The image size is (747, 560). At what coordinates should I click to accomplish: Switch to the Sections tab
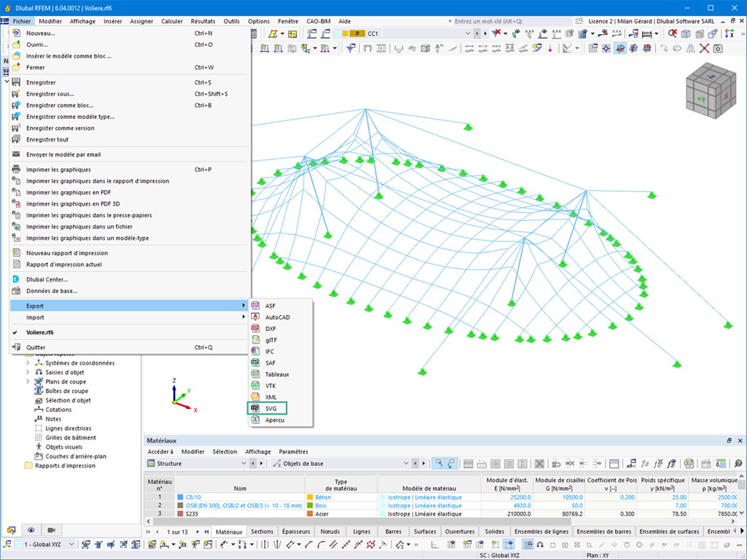click(x=262, y=532)
